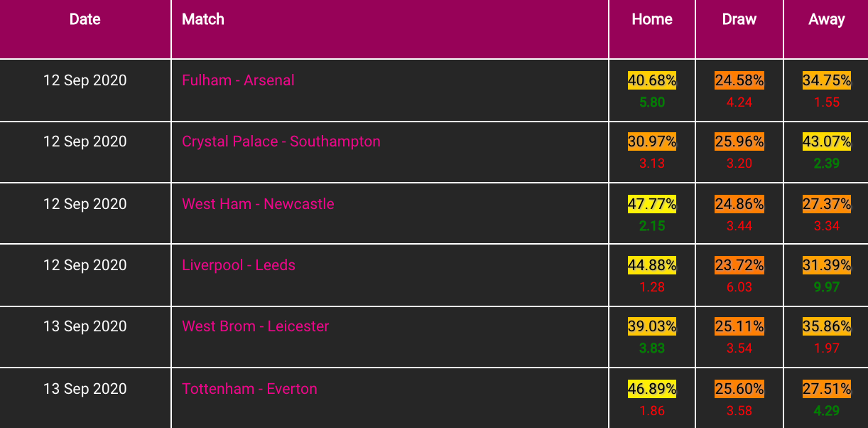Image resolution: width=868 pixels, height=428 pixels.
Task: Click the 40.68% home probability badge
Action: tap(652, 80)
